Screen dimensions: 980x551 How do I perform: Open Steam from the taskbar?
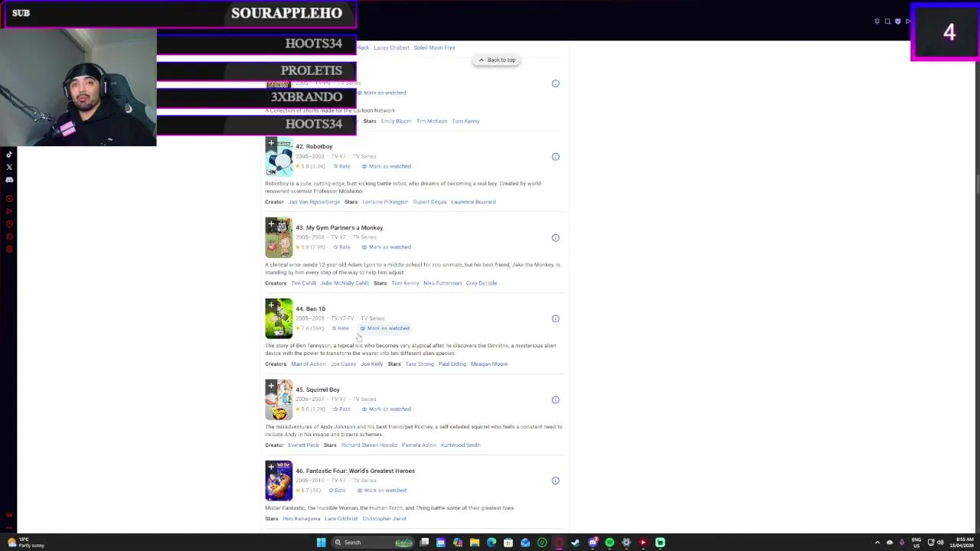tap(576, 543)
